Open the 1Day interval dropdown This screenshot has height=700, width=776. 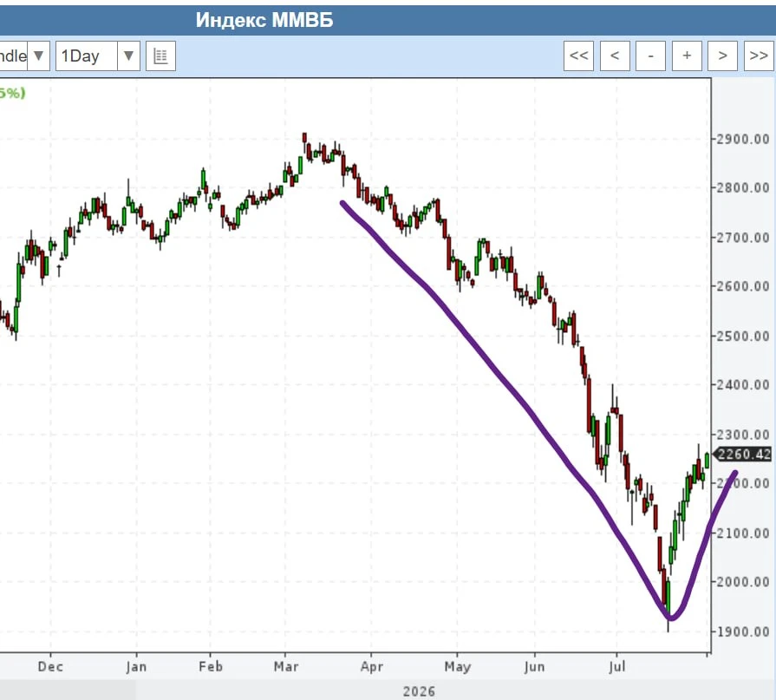click(x=97, y=56)
